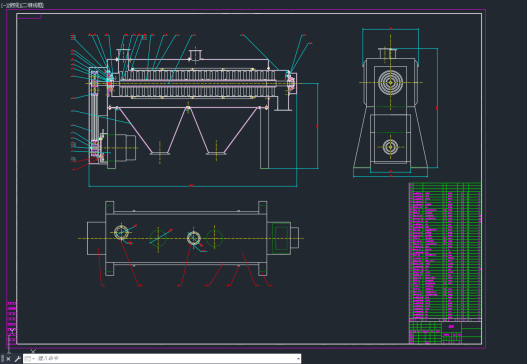The width and height of the screenshot is (527, 364).
Task: Pick the left yellow circle in top view
Action: 121,232
